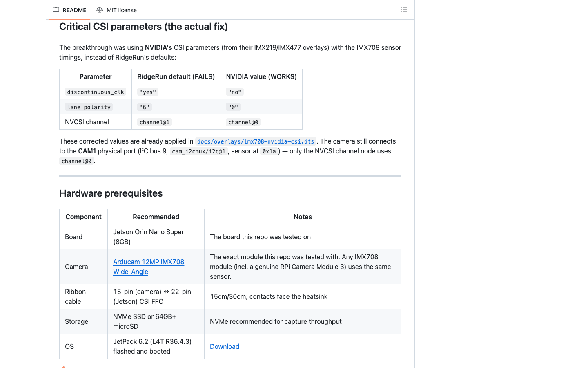588x368 pixels.
Task: Open the README outline list icon
Action: tap(404, 10)
